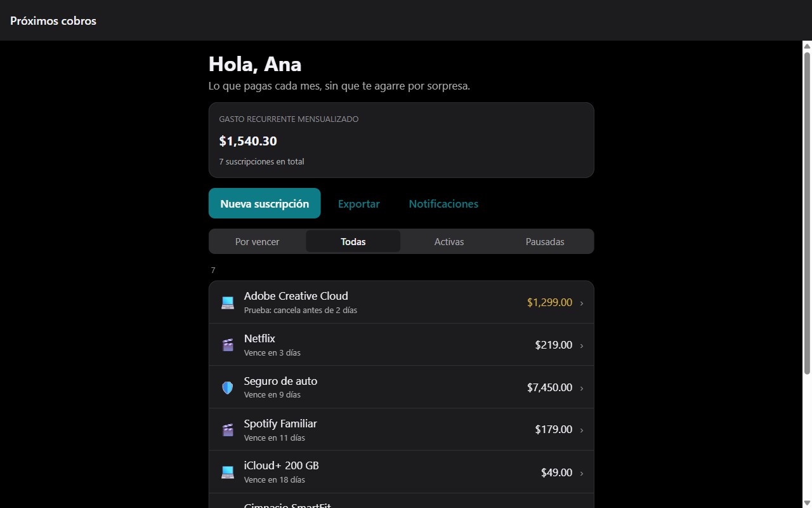Click the Adobe Creative Cloud name
The width and height of the screenshot is (812, 508).
click(x=296, y=296)
